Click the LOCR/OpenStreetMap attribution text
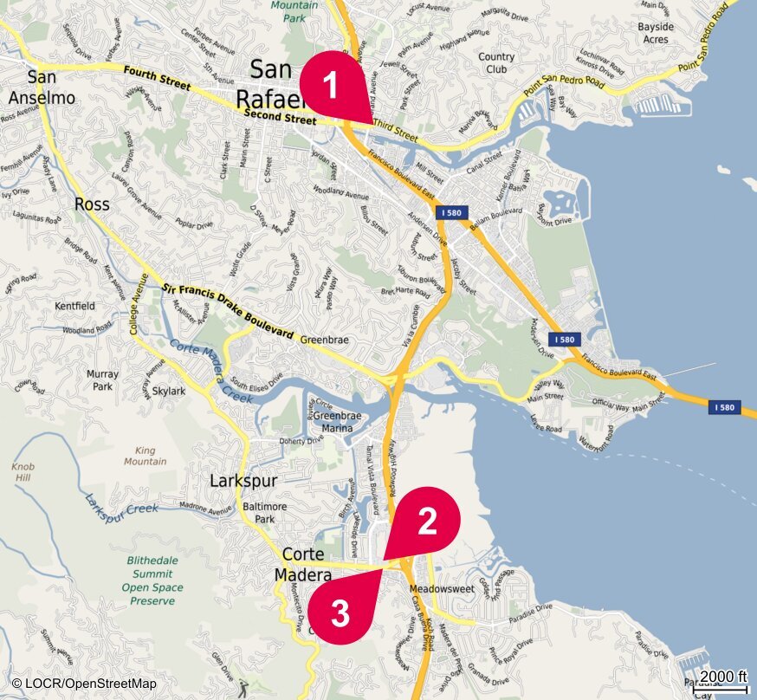 tap(84, 683)
